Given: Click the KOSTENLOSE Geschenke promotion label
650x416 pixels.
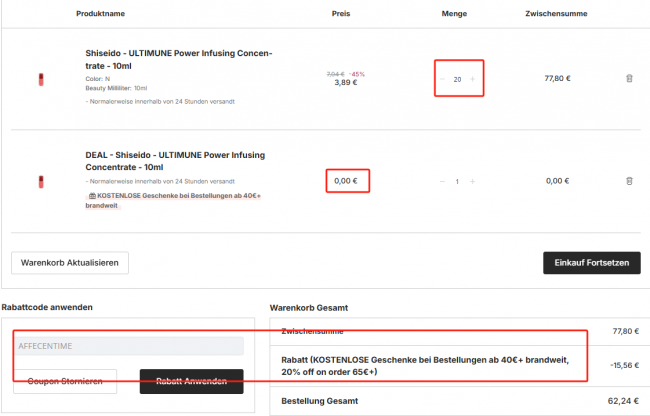Looking at the screenshot, I should tap(173, 201).
